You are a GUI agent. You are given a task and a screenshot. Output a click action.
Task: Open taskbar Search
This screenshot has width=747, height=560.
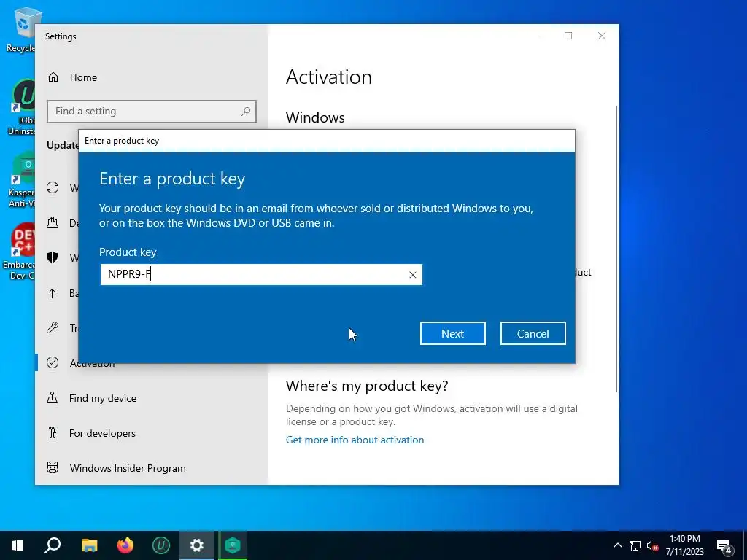53,545
